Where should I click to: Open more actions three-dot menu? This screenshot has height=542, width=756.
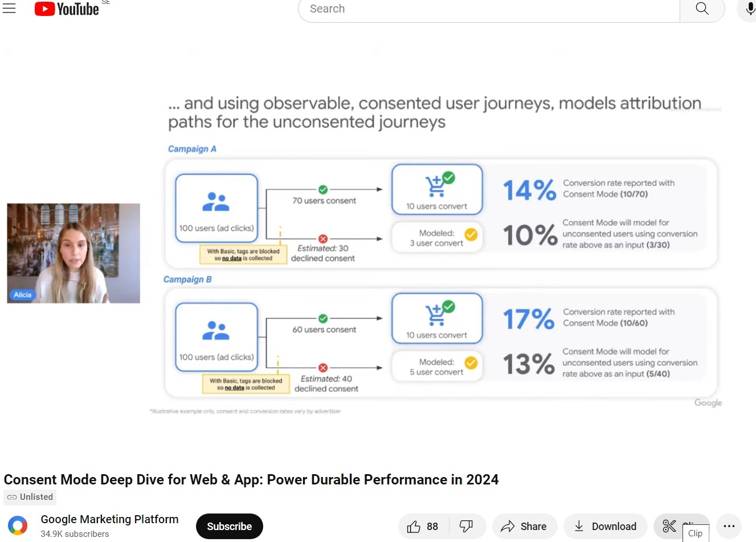click(729, 526)
